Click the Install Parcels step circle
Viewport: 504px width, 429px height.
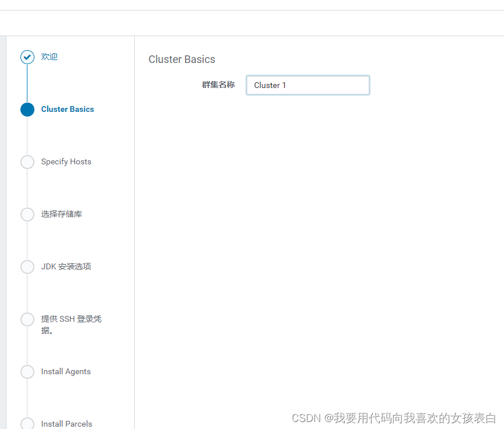27,424
